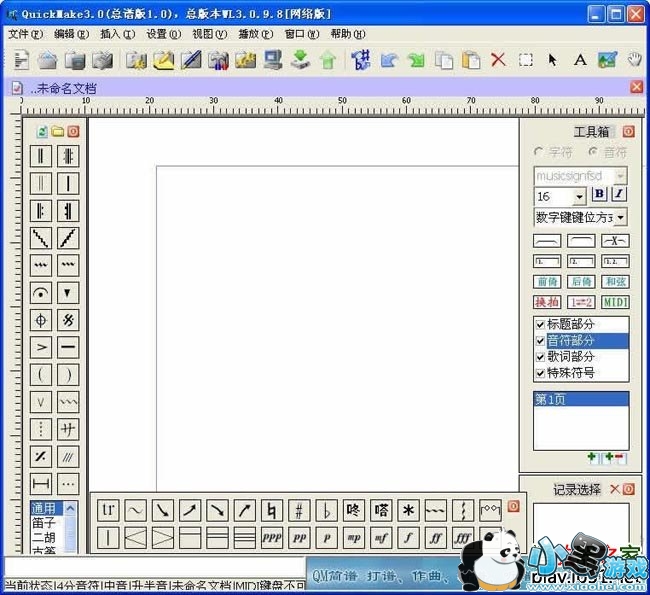The height and width of the screenshot is (595, 650).
Task: Select the hand pan tool
Action: [x=634, y=60]
